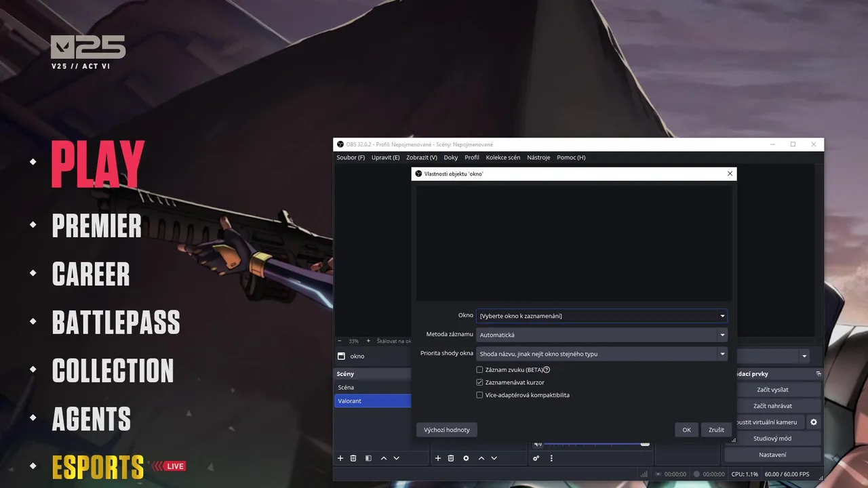Image resolution: width=868 pixels, height=488 pixels.
Task: Remove selected source with the sources trash icon
Action: point(451,458)
